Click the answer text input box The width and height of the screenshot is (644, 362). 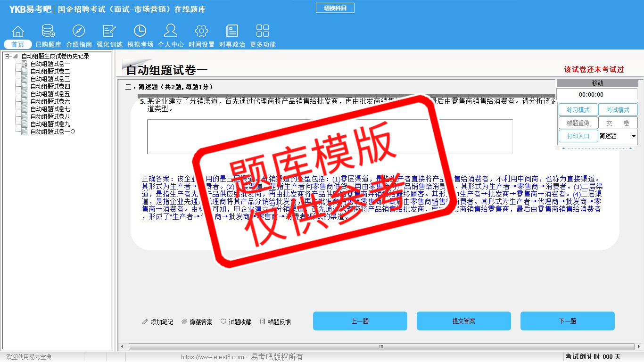pos(330,137)
